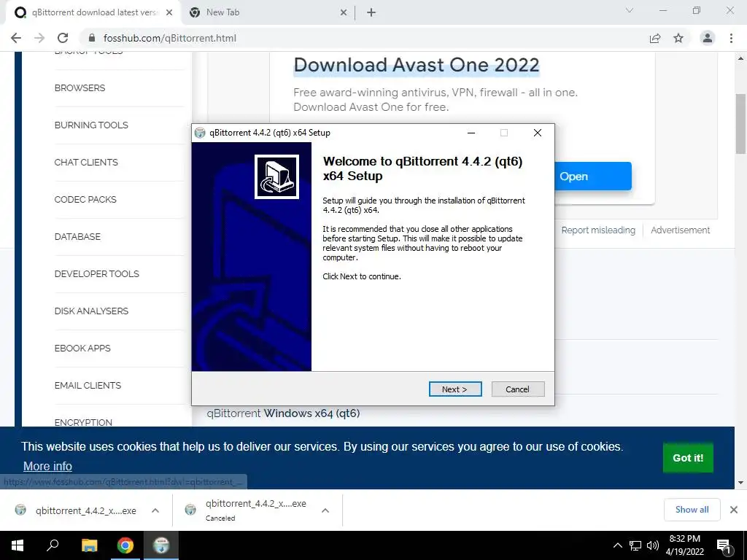The height and width of the screenshot is (560, 747).
Task: Click the canceled qbittorrent download file icon
Action: pyautogui.click(x=190, y=510)
